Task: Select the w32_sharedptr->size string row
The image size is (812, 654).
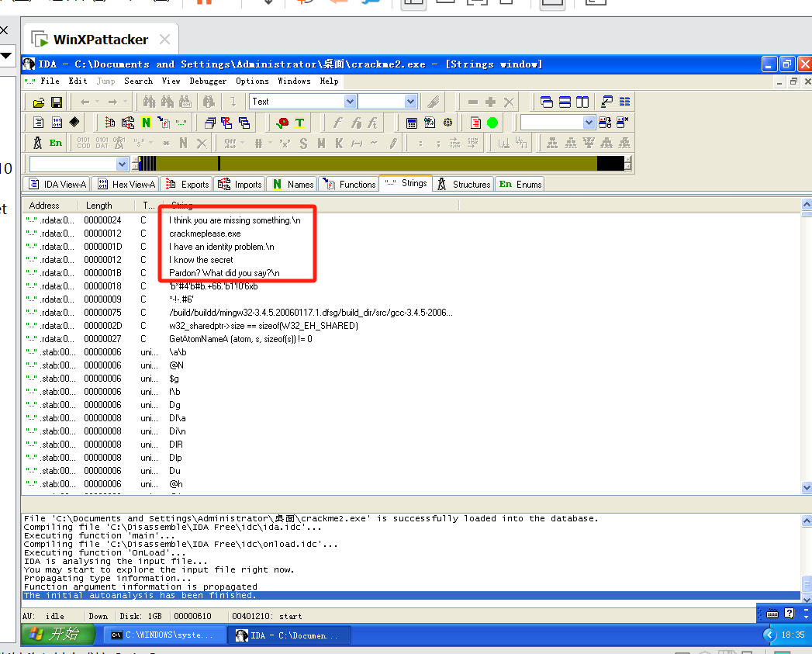Action: 411,326
